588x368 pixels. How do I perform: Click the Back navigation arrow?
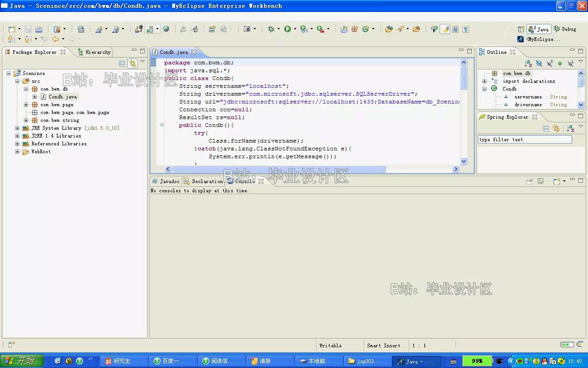[x=56, y=39]
